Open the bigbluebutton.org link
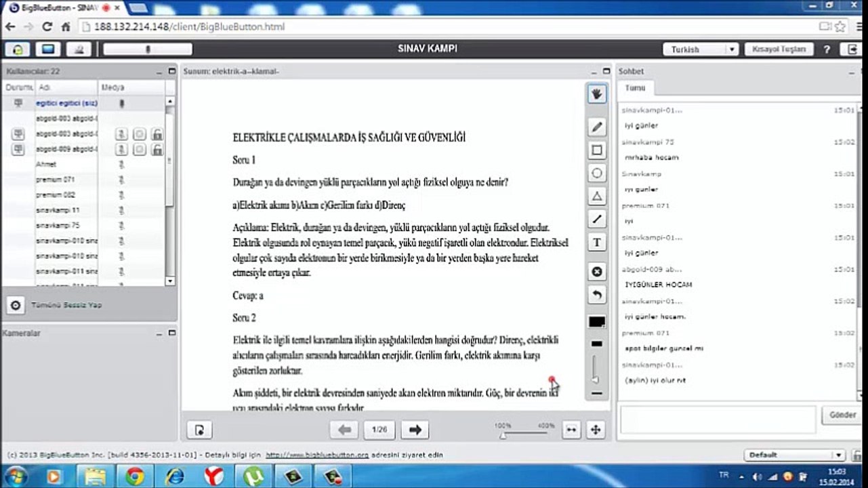The height and width of the screenshot is (488, 868). (x=317, y=455)
